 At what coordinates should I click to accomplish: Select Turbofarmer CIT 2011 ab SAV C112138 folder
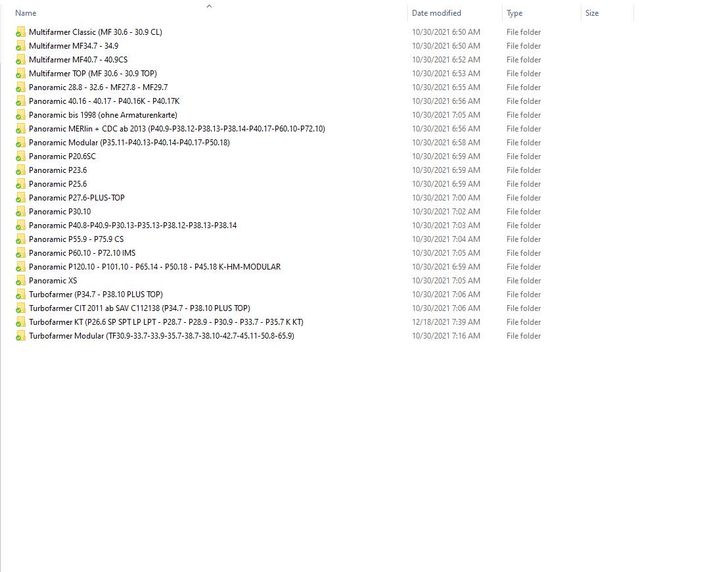(139, 308)
